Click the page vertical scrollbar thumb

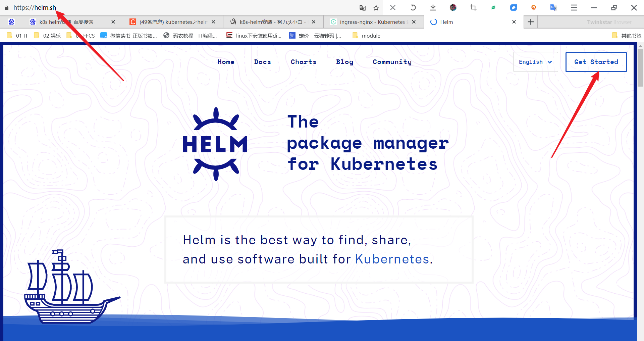coord(640,68)
